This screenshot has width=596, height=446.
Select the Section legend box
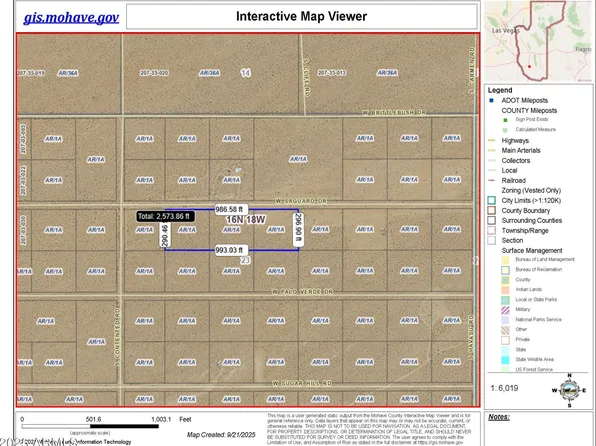coord(491,240)
